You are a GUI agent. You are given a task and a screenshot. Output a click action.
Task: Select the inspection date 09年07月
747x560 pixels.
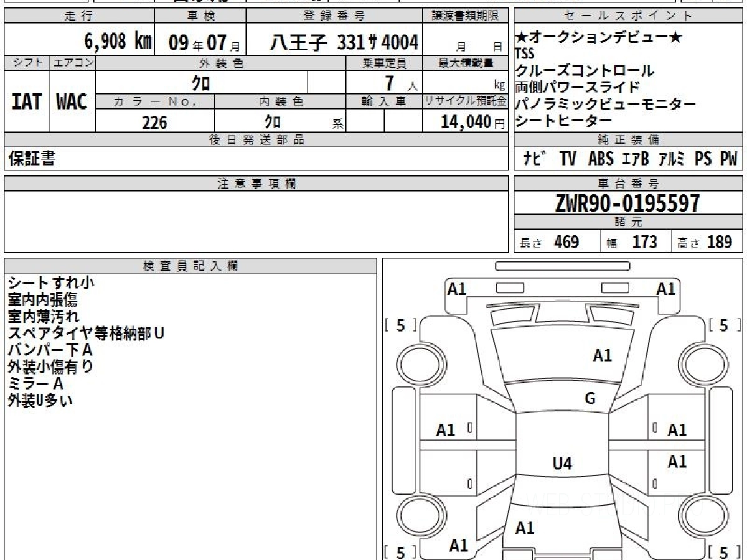point(204,44)
